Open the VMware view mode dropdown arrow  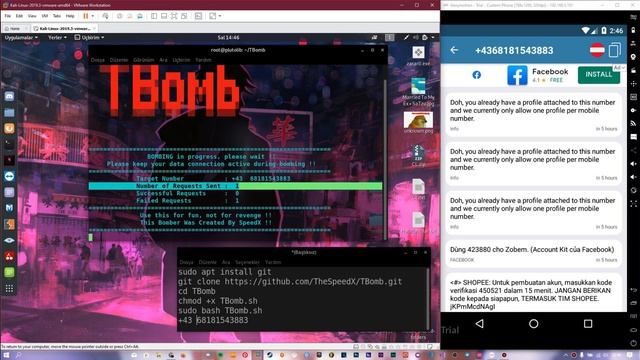(220, 16)
